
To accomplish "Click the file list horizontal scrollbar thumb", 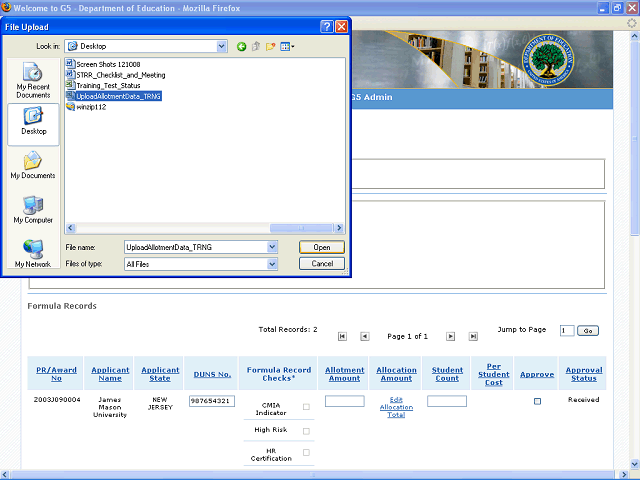I will click(301, 228).
